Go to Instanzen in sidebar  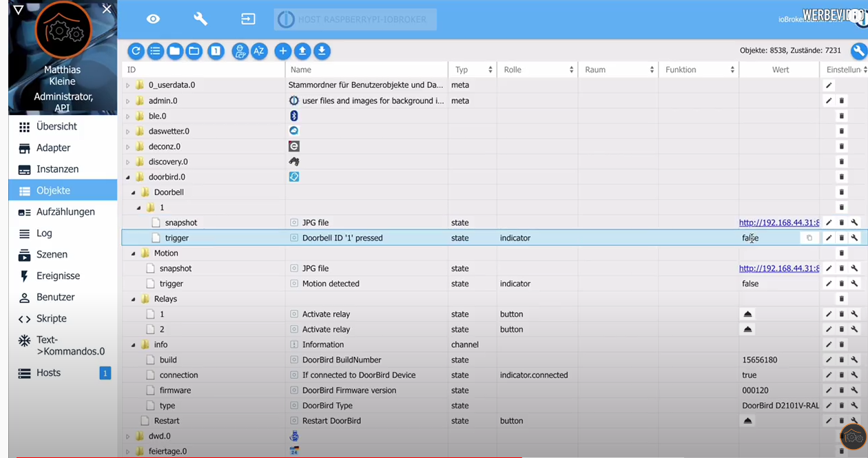[63, 169]
